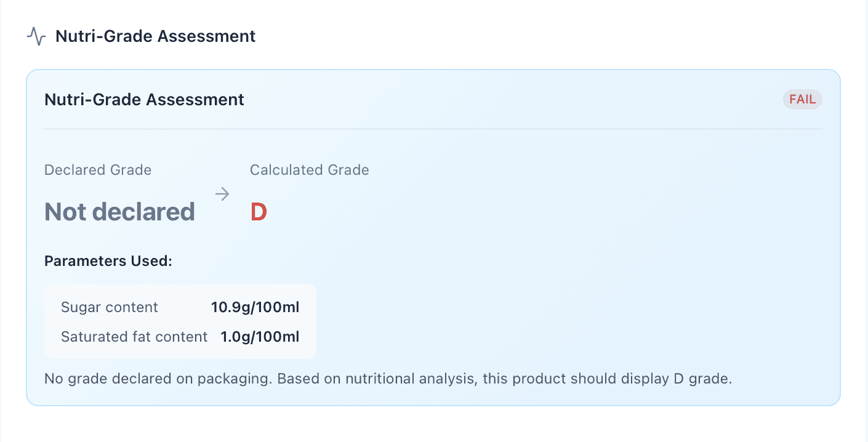Click the pulse icon beside Nutri-Grade Assessment heading
This screenshot has width=868, height=442.
click(36, 36)
